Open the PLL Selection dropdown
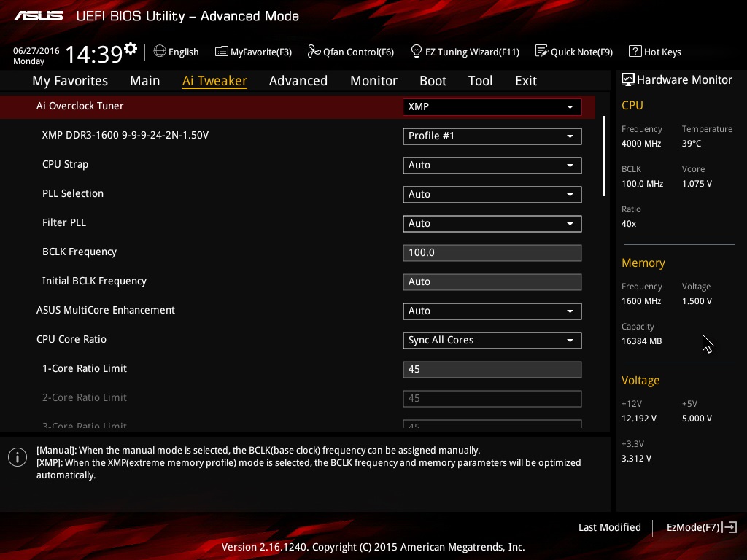The height and width of the screenshot is (560, 747). 492,194
